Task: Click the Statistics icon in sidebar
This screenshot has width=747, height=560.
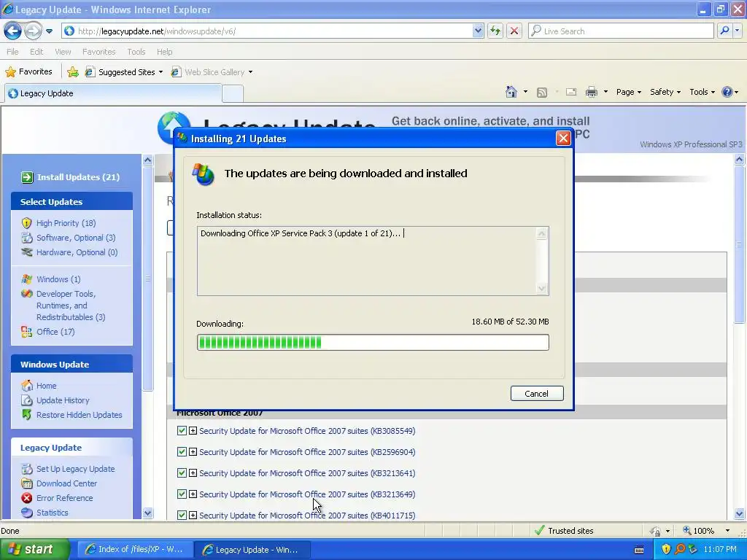Action: coord(27,513)
